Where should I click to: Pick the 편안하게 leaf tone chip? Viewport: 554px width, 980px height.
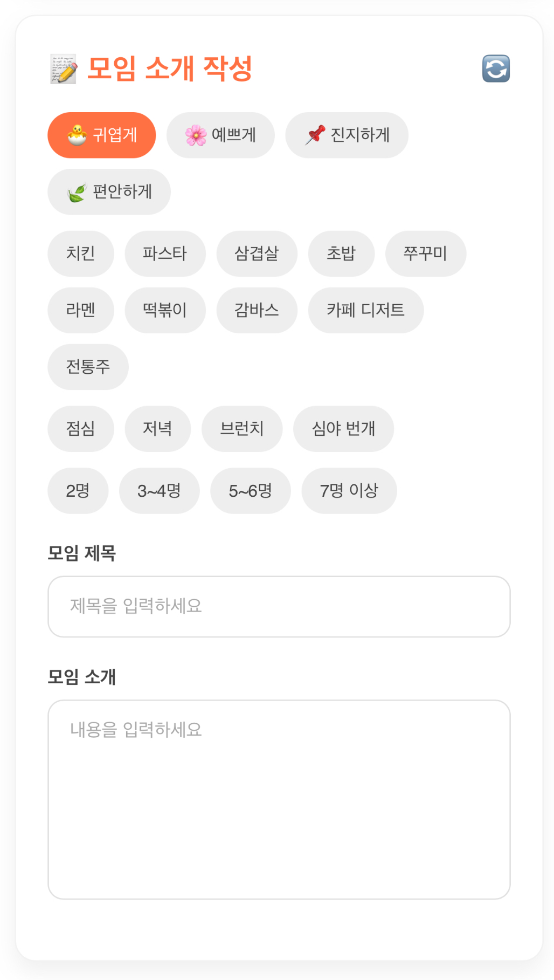(109, 191)
